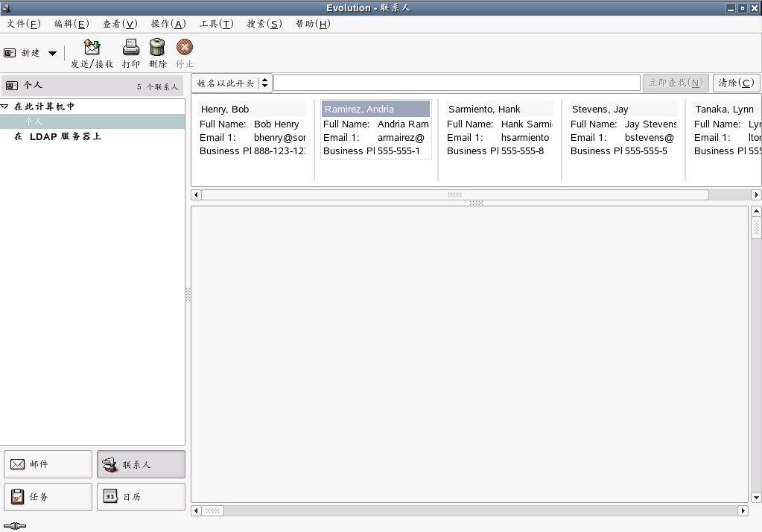Switch to the 任务 tasks component
Image resolution: width=762 pixels, height=532 pixels.
(x=48, y=497)
